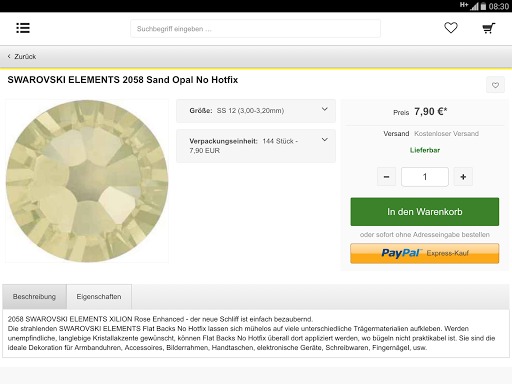Viewport: 512px width, 384px height.
Task: Click the quantity input field showing 1
Action: click(x=425, y=177)
